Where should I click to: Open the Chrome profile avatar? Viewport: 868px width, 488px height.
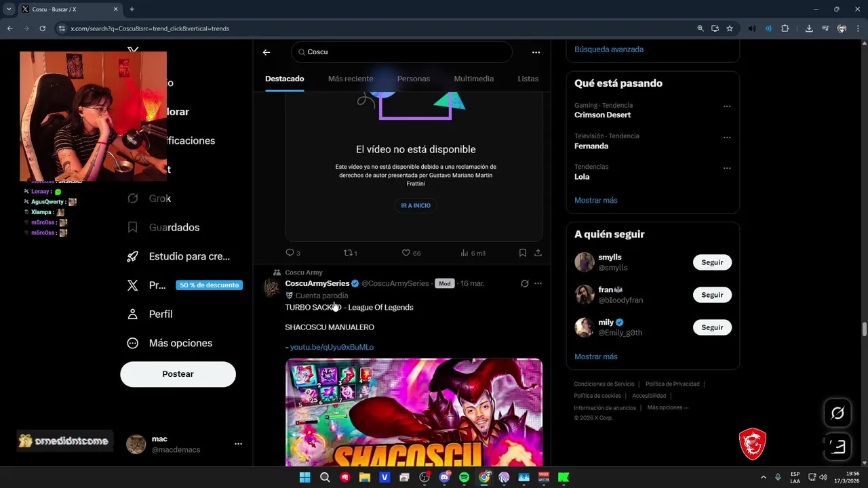click(x=842, y=28)
